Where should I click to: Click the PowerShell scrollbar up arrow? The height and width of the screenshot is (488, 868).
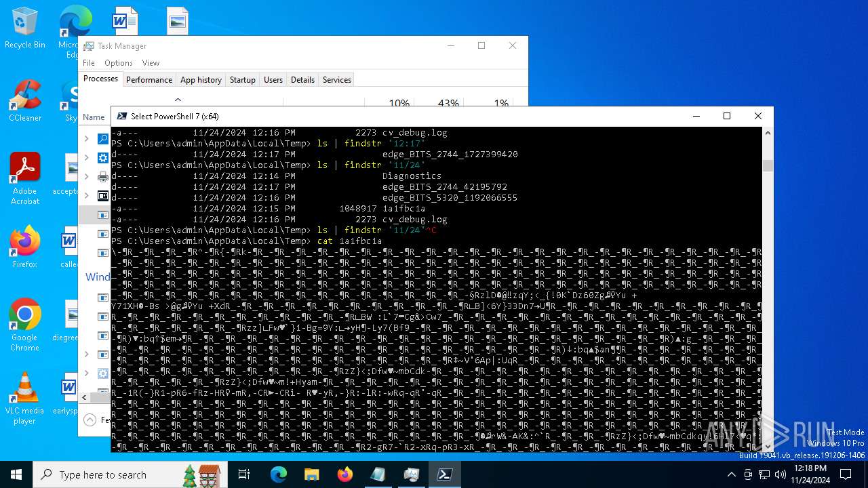(768, 133)
